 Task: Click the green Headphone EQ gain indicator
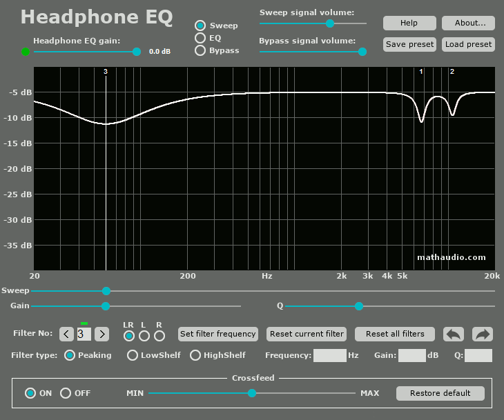[26, 51]
